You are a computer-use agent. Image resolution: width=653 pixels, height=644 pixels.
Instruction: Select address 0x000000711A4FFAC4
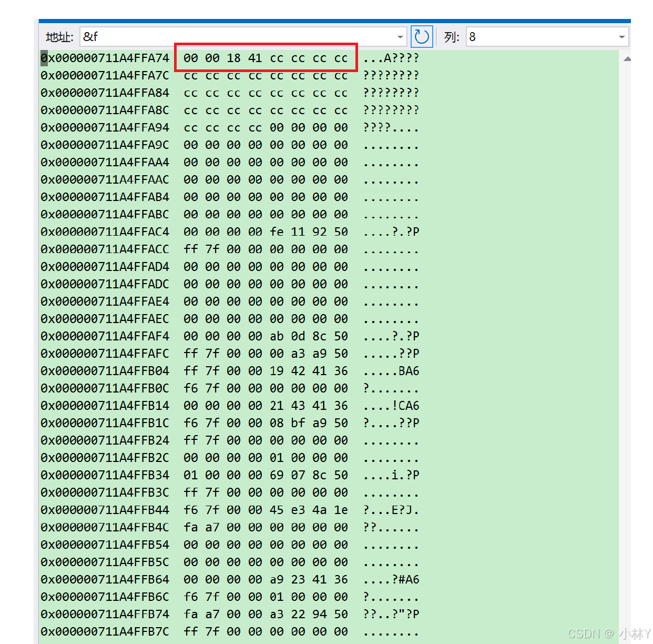[x=105, y=232]
